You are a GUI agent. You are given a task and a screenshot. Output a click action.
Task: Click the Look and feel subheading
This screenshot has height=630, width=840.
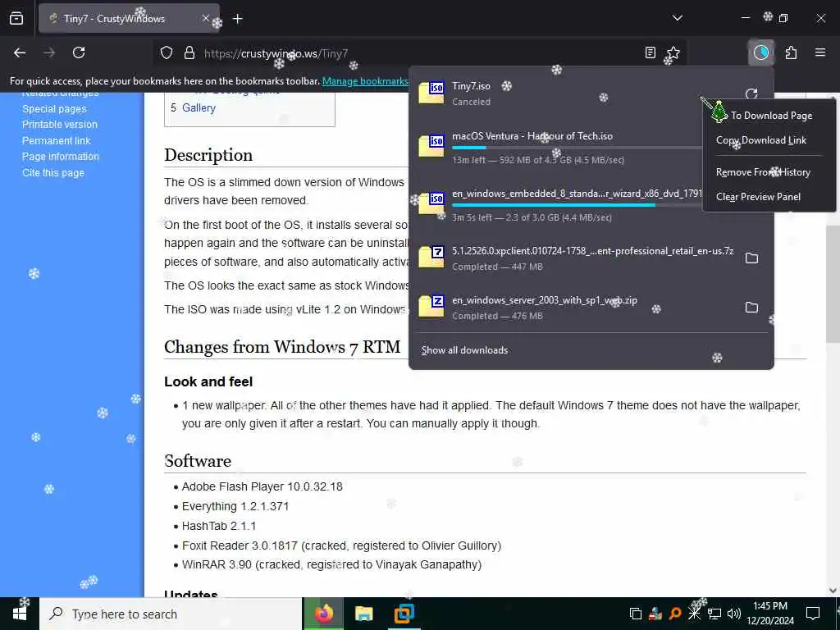point(208,381)
